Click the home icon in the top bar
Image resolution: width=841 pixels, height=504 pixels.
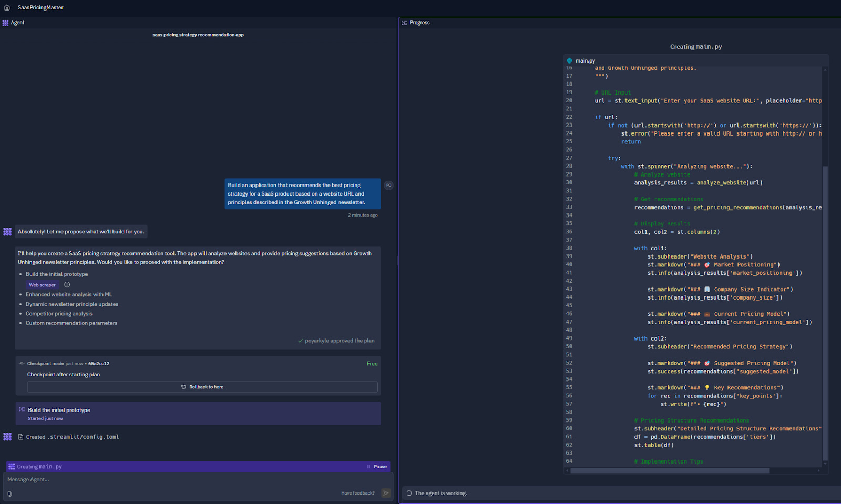tap(7, 7)
